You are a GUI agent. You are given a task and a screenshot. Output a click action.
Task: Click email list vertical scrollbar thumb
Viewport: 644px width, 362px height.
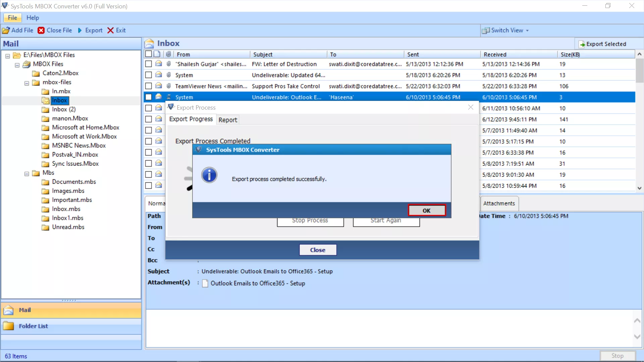coord(639,71)
